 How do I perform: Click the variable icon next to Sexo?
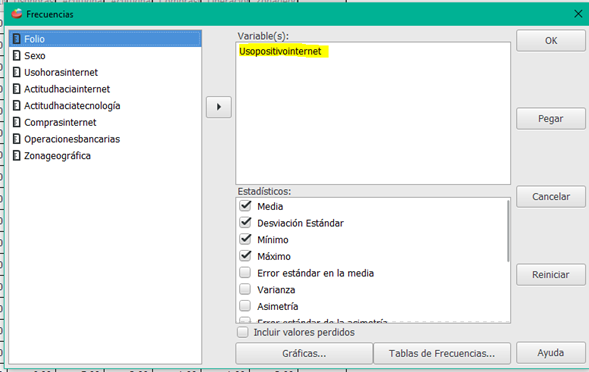17,56
